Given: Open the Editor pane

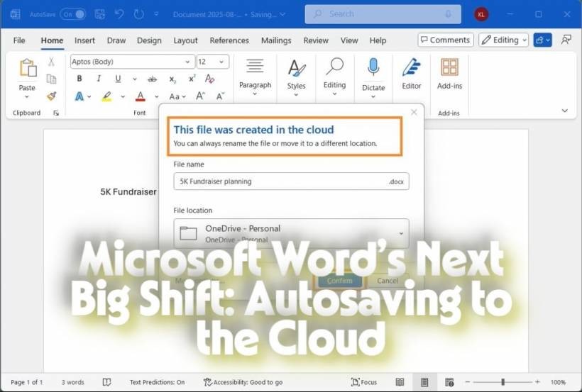Looking at the screenshot, I should pos(411,74).
